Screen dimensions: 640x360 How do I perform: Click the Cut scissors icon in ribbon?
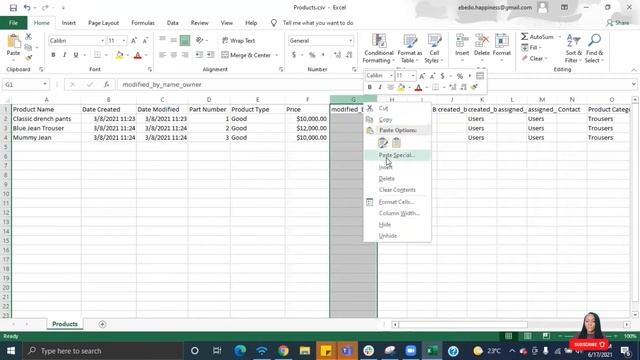(29, 37)
